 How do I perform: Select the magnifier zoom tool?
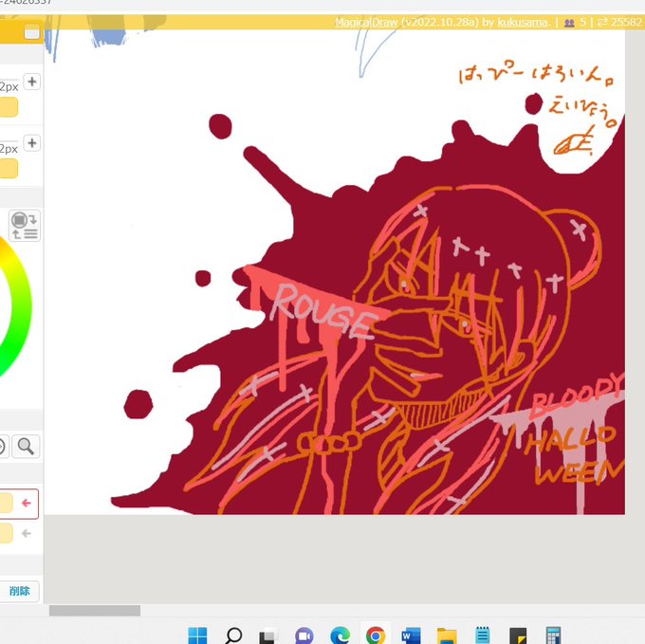26,446
